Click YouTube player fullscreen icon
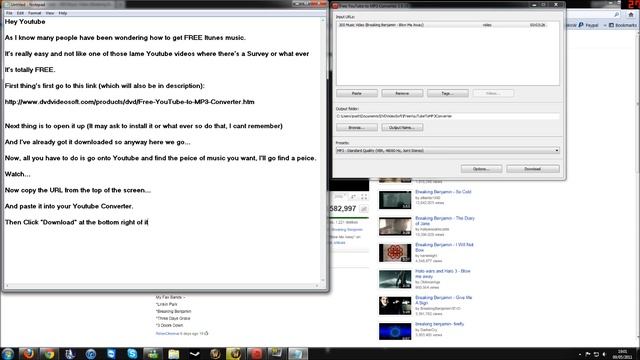The image size is (640, 360). (x=364, y=197)
